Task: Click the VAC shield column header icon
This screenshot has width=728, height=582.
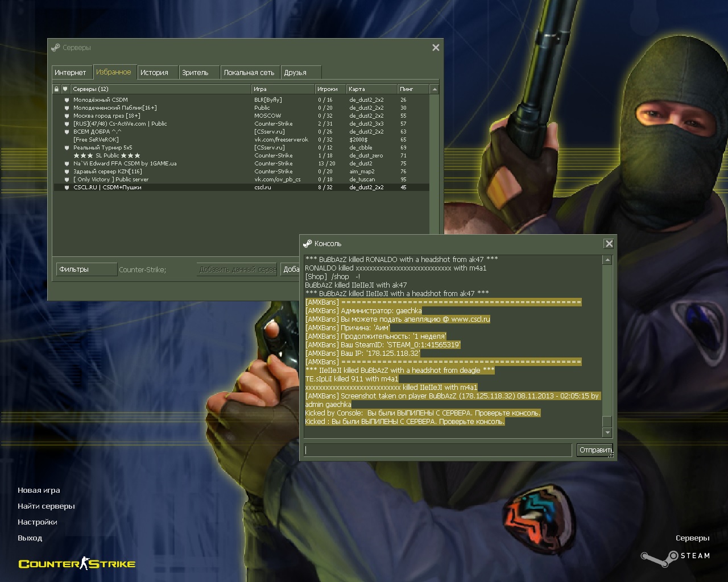Action: click(x=65, y=89)
